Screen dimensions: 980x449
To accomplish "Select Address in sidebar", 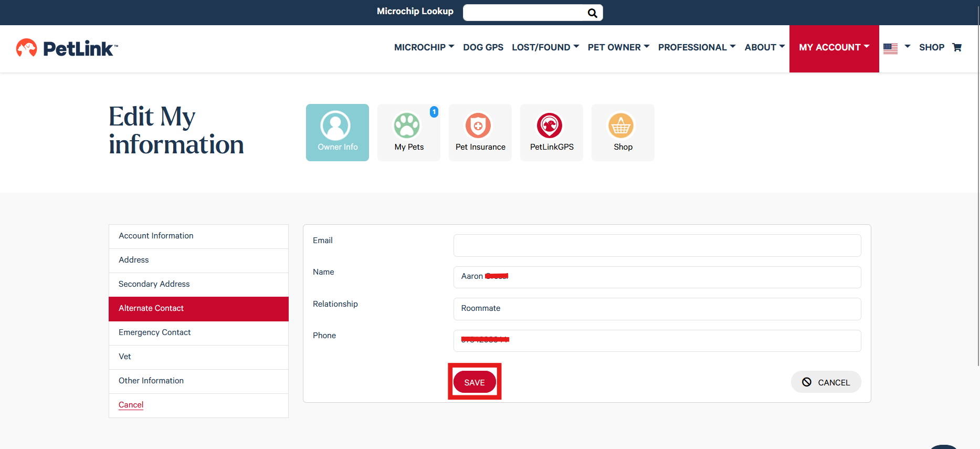I will [198, 260].
